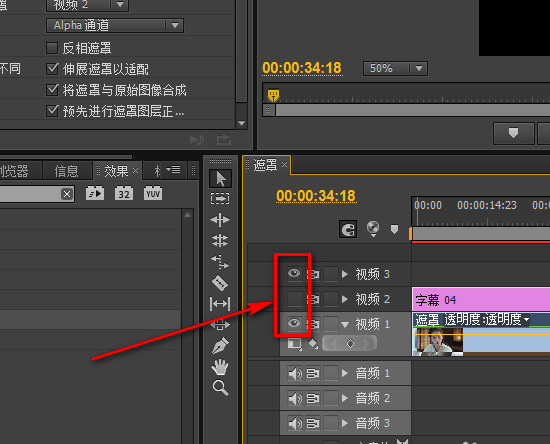Screen dimensions: 550x444
Task: Close the 遮罩 sequence tab
Action: pos(284,164)
